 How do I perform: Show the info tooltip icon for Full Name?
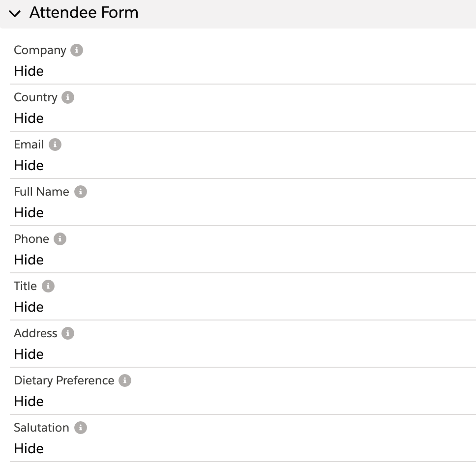pos(81,192)
